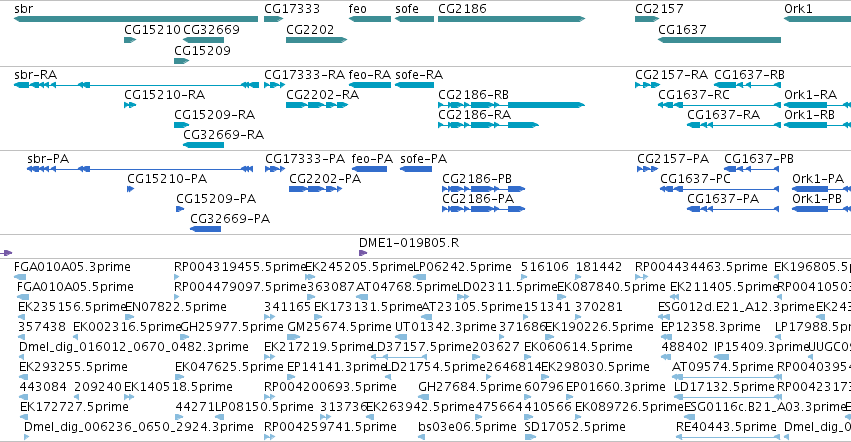851x442 pixels.
Task: Select the CG2202-PA coding feature
Action: [315, 189]
